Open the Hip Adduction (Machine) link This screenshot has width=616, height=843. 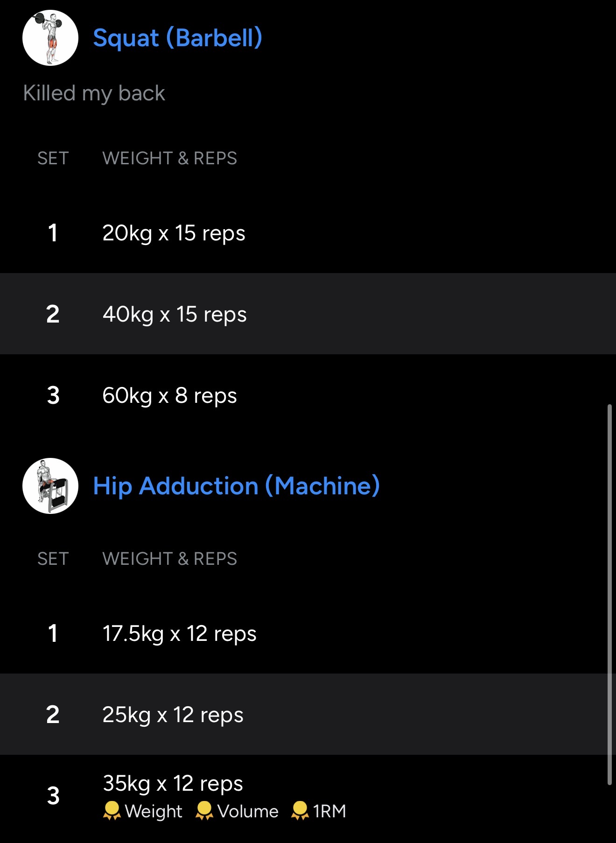tap(236, 486)
